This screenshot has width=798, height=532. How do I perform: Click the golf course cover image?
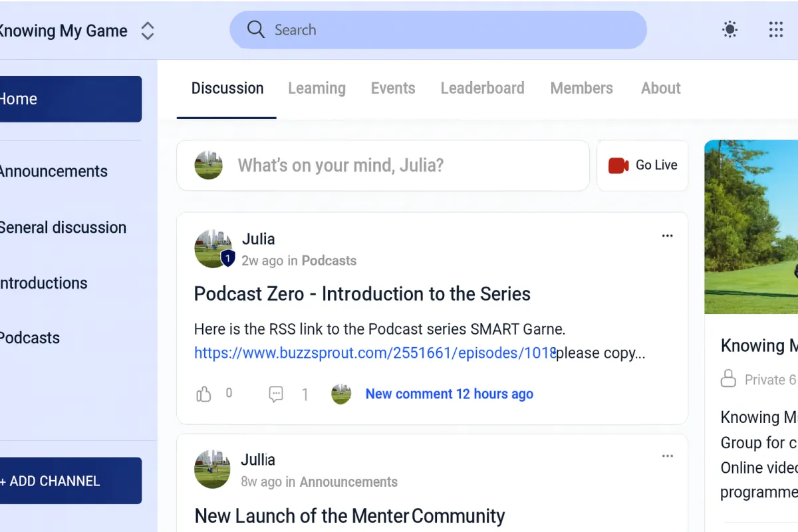pyautogui.click(x=751, y=227)
